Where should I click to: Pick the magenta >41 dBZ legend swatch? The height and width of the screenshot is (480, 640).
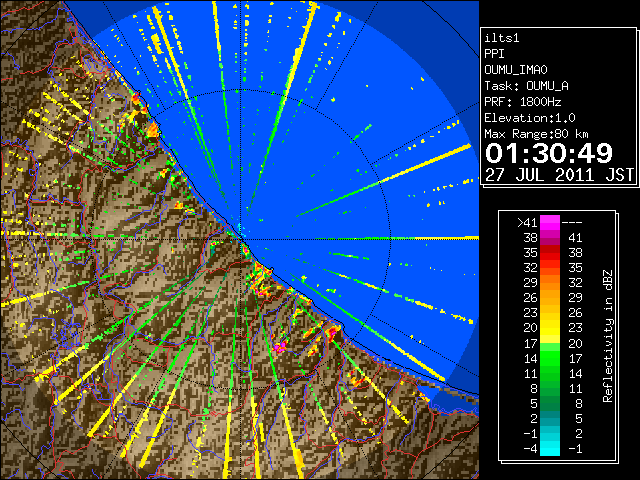click(x=550, y=222)
